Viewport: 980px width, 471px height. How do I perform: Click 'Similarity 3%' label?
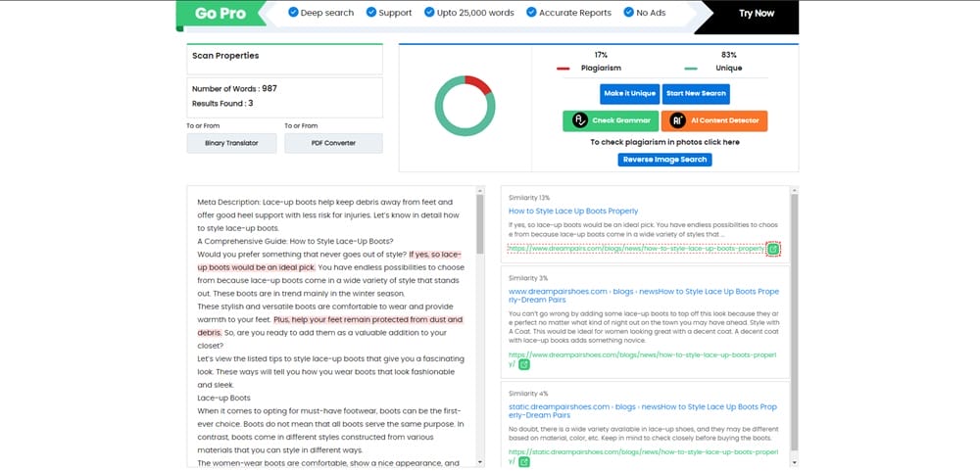(x=527, y=278)
